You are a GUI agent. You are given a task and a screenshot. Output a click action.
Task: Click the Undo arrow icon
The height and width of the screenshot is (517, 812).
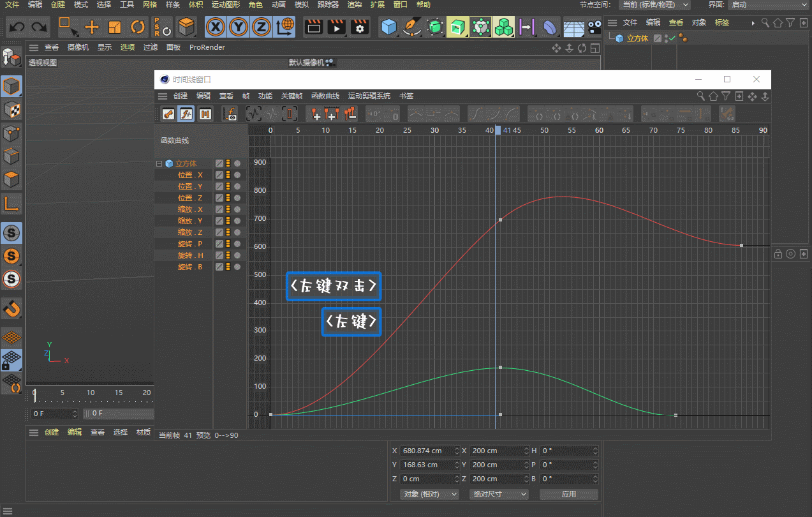[x=17, y=27]
